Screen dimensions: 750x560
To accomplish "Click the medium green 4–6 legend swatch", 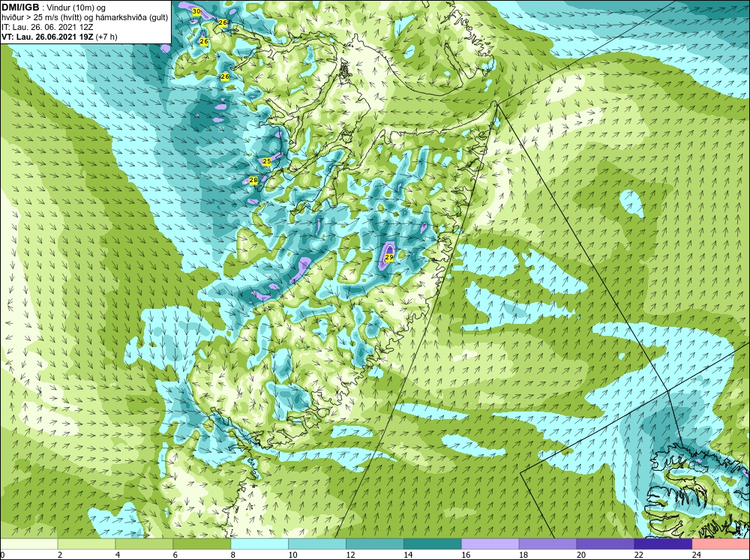I will 144,544.
